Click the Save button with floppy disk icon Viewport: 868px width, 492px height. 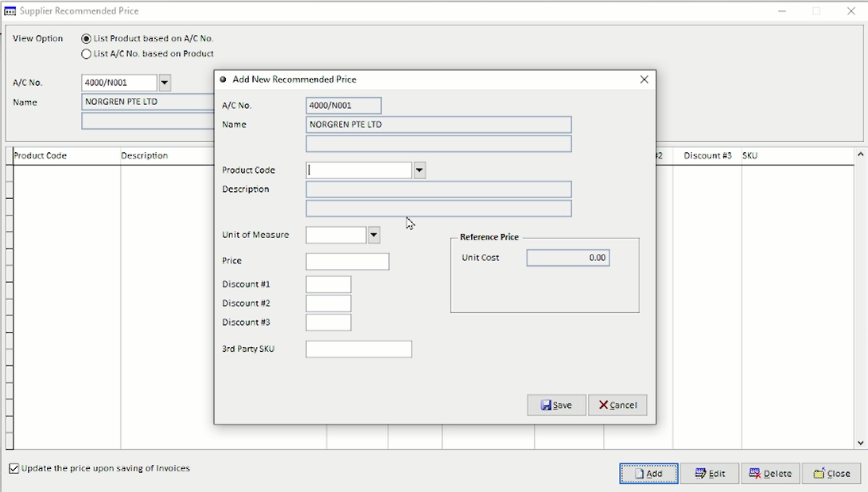(x=556, y=405)
